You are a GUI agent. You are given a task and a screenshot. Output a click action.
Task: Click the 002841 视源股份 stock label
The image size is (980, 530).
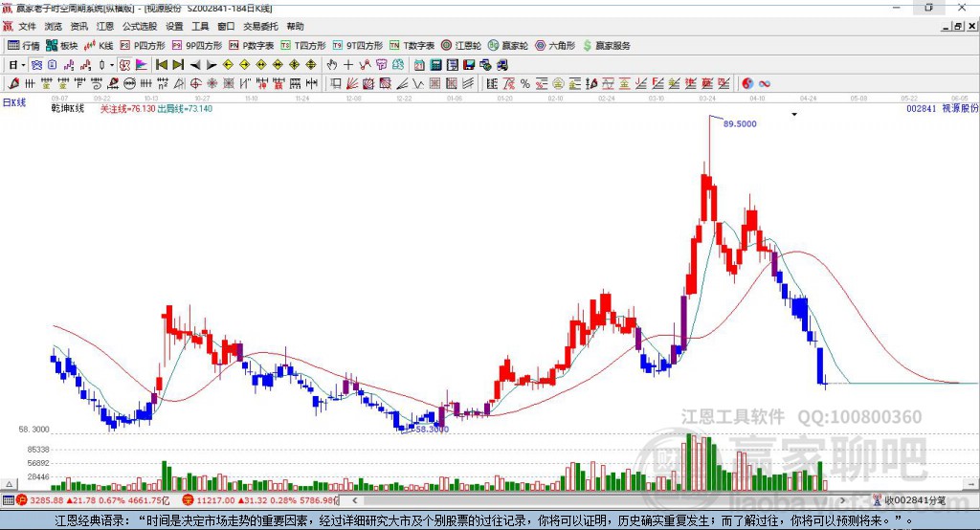942,108
